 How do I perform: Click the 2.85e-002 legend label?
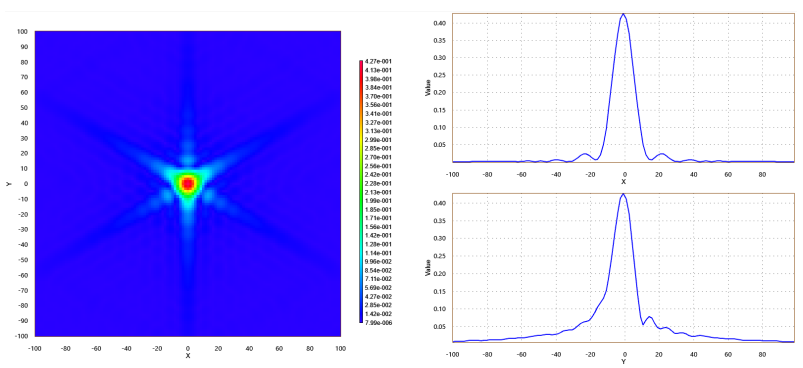coord(378,305)
